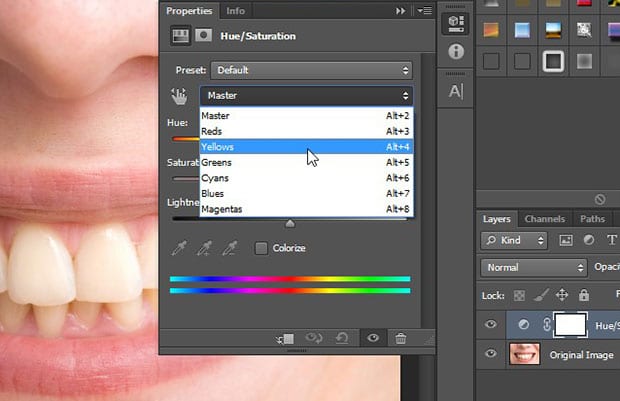Apply the white stroke border style swatch
This screenshot has height=401, width=620.
point(553,61)
